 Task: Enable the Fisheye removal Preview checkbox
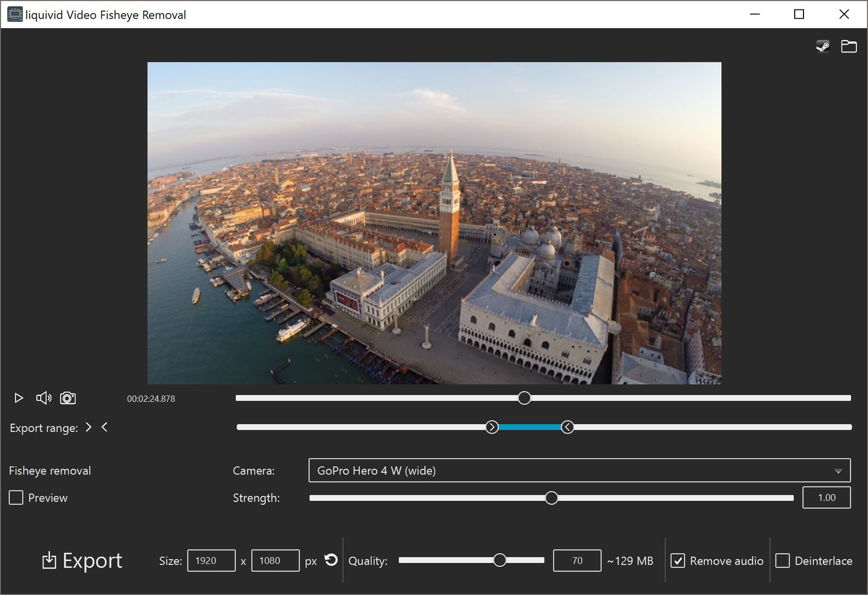click(x=16, y=497)
